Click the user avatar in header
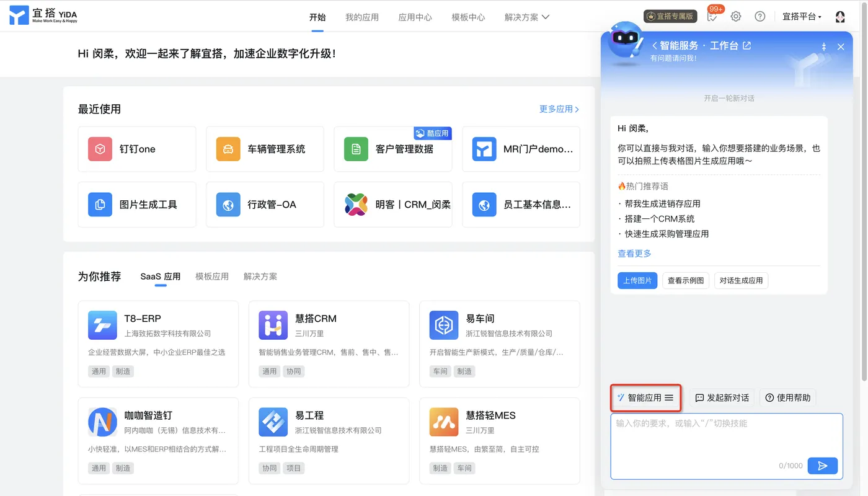The width and height of the screenshot is (868, 496). point(840,17)
